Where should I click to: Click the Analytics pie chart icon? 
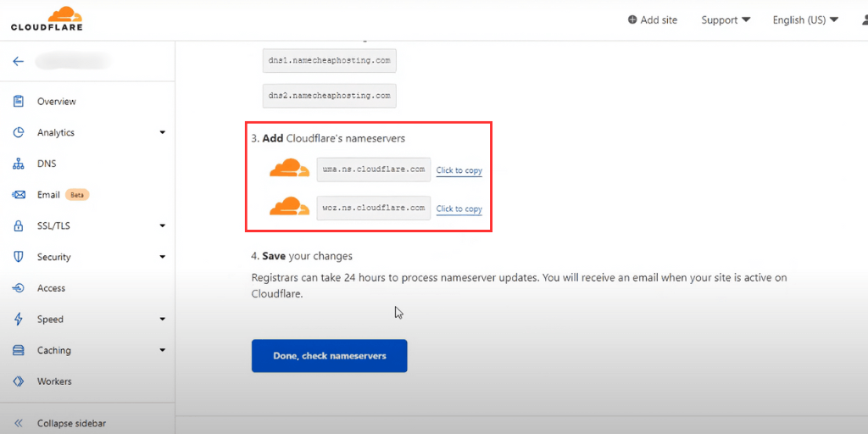(x=19, y=132)
